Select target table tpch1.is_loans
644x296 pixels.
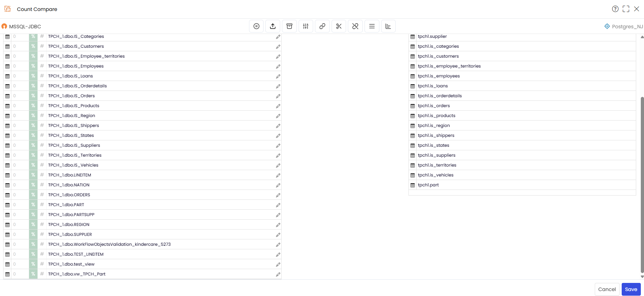click(x=522, y=86)
